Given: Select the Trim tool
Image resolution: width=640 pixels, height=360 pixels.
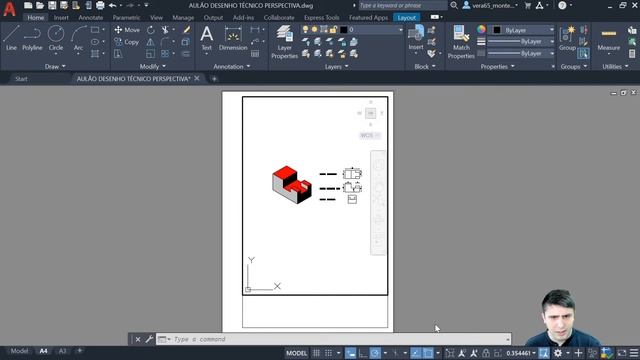Looking at the screenshot, I should click(x=165, y=30).
